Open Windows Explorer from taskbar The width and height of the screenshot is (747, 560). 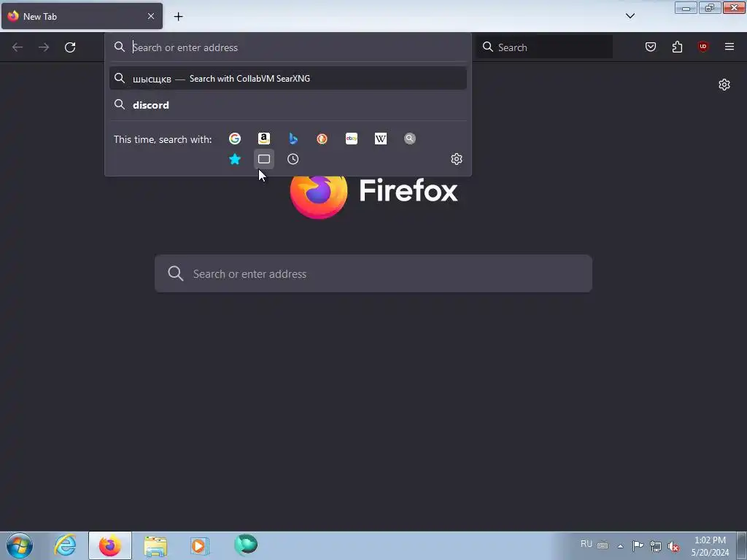155,545
